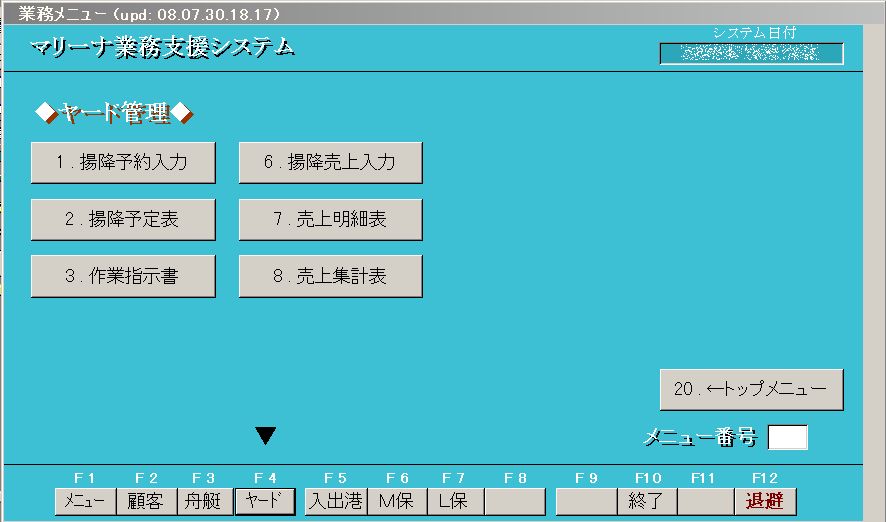Switch to 顧客 with the F2 button
The width and height of the screenshot is (886, 522).
pyautogui.click(x=147, y=501)
